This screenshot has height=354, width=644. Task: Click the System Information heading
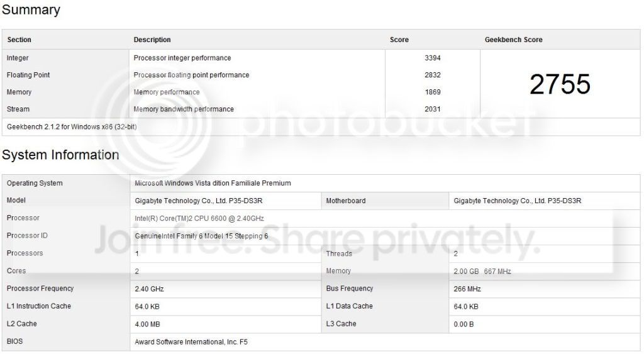point(60,155)
